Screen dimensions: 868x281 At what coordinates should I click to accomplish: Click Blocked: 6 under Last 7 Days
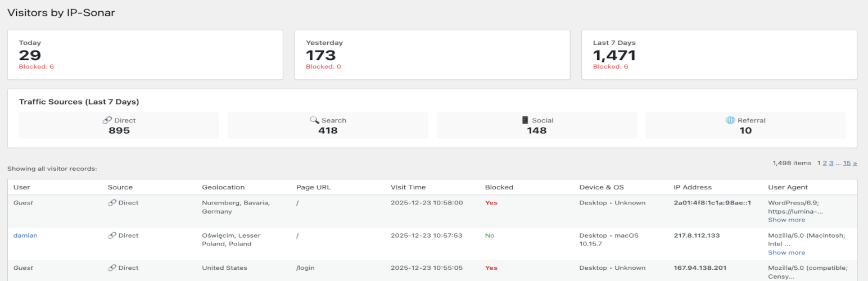click(611, 66)
